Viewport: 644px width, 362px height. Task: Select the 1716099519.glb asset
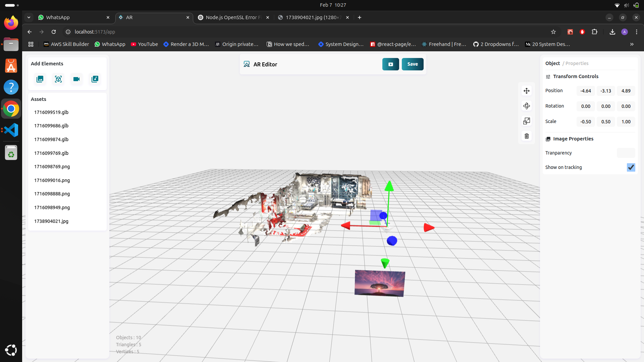51,112
